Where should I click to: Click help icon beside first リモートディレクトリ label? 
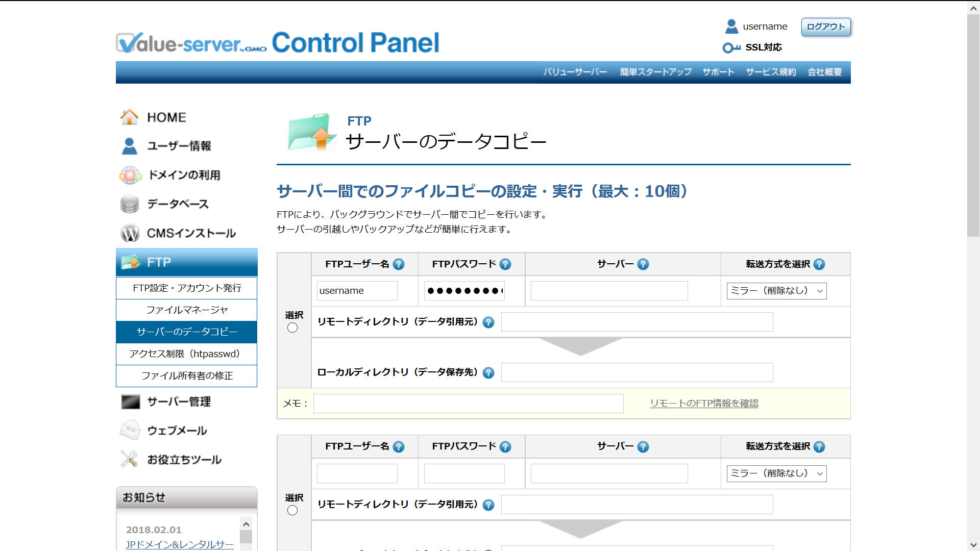coord(488,322)
